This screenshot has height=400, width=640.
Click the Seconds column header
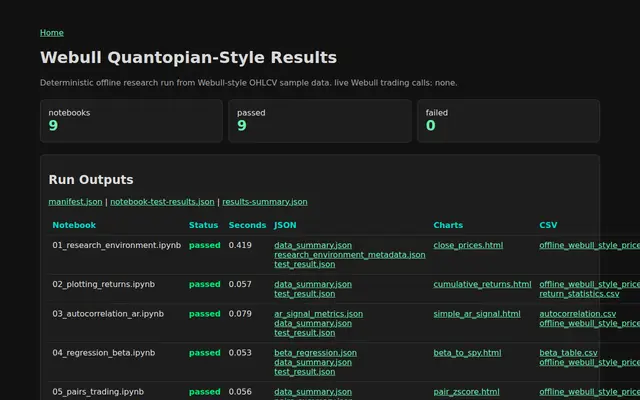click(x=247, y=225)
